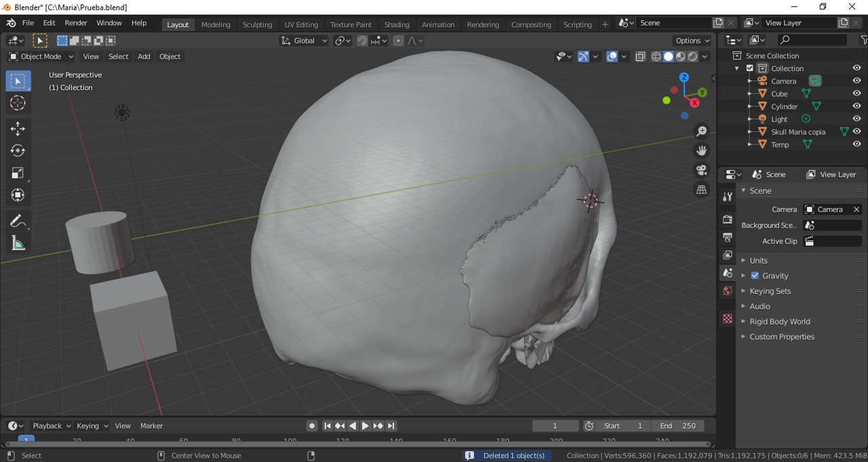Screen dimensions: 868x462
Task: Switch to rendered viewport shading
Action: click(x=693, y=56)
